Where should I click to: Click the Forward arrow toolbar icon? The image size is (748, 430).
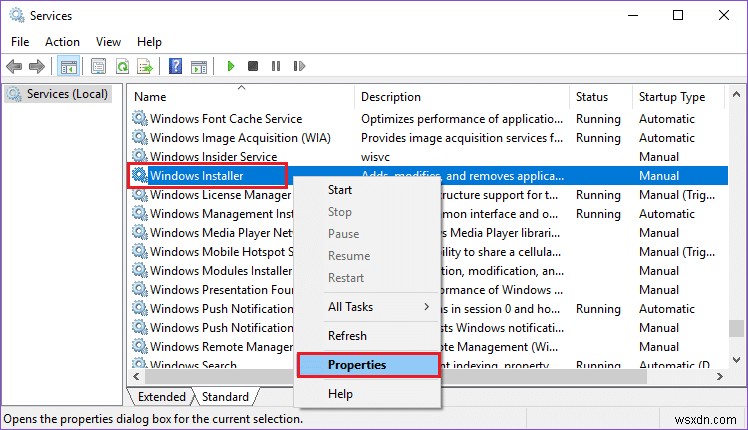pos(37,66)
